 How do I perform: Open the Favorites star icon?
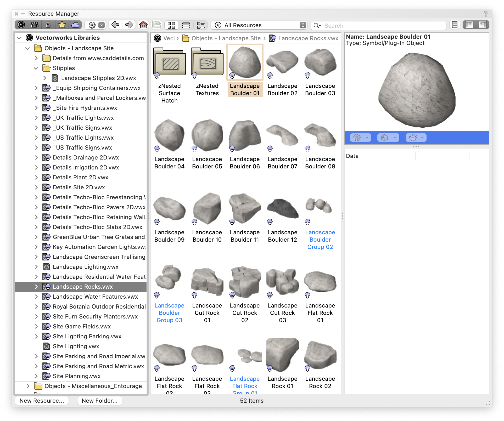coord(62,25)
